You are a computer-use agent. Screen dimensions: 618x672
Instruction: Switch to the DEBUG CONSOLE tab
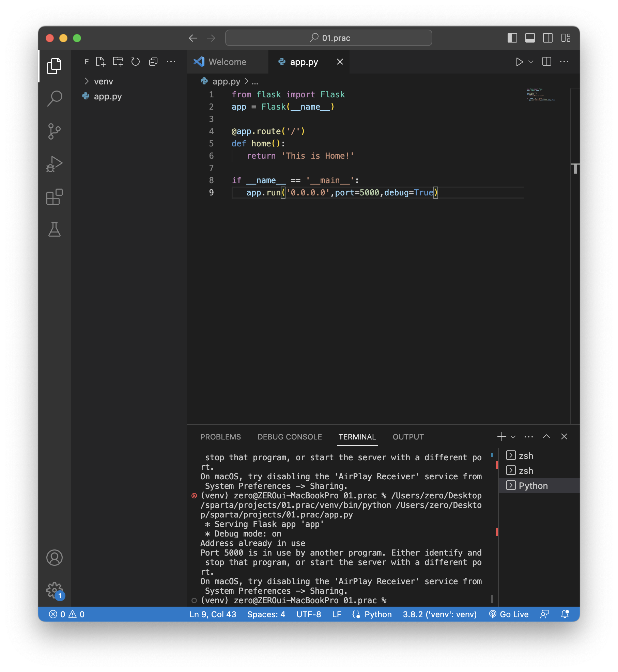tap(290, 437)
